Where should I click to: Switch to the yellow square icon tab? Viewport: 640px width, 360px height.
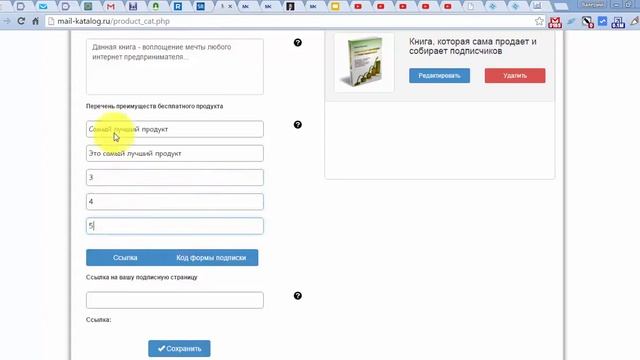pos(335,6)
